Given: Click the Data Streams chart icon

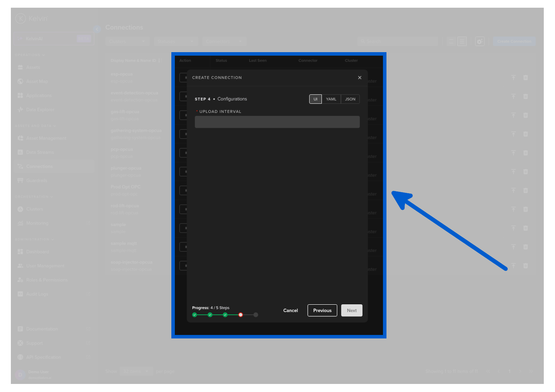Looking at the screenshot, I should tap(20, 152).
